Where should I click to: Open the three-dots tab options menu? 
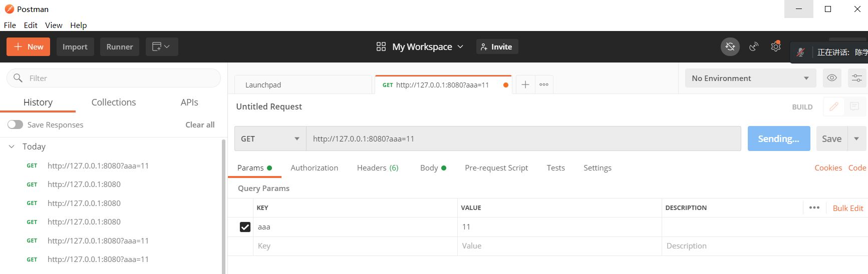(544, 85)
